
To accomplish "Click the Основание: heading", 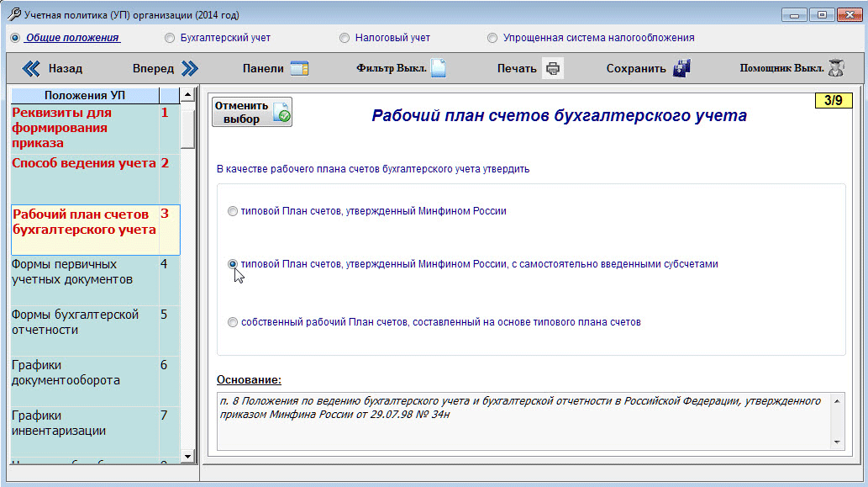I will pyautogui.click(x=249, y=380).
